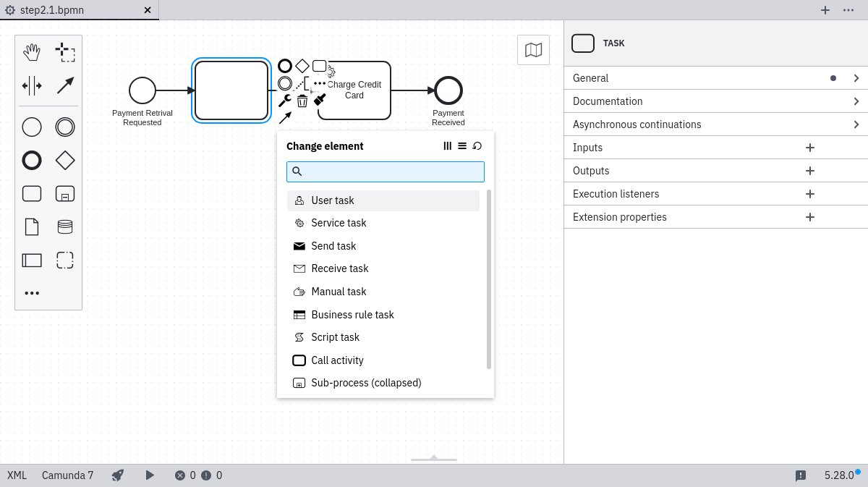The image size is (868, 487).
Task: Toggle the minimap
Action: coord(533,50)
